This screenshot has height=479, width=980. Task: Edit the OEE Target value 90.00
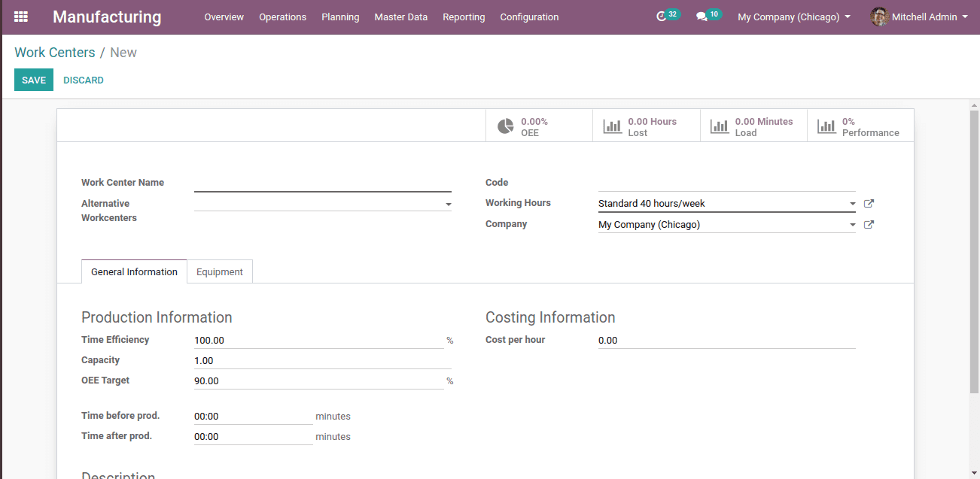(x=319, y=380)
